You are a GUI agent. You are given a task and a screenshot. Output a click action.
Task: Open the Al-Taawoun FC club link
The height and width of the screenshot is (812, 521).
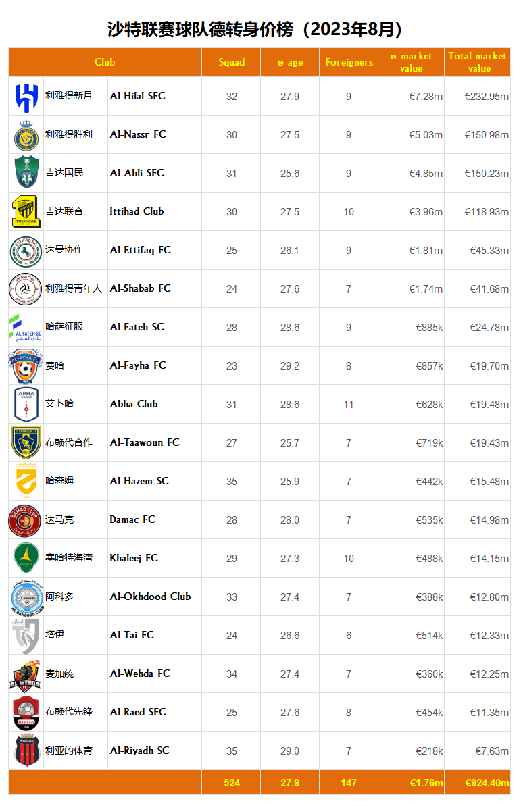[x=145, y=442]
